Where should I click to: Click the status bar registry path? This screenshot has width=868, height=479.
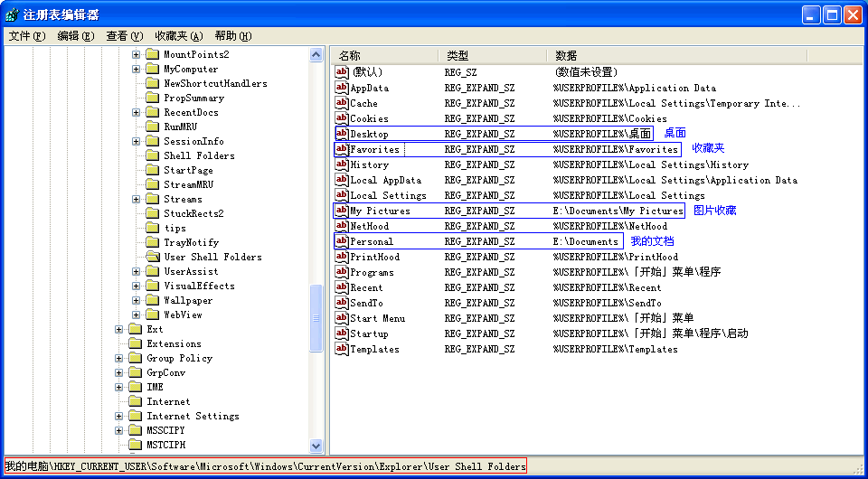(x=266, y=466)
